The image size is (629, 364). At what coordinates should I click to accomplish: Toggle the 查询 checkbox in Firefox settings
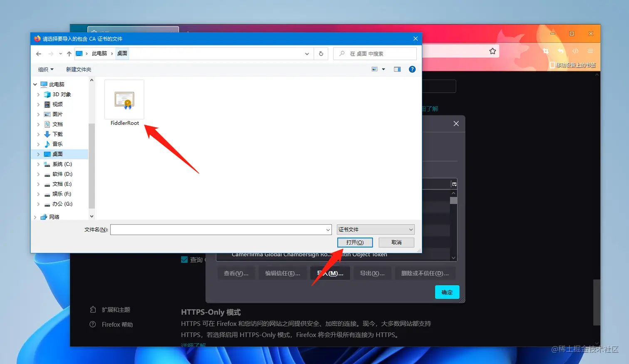[184, 260]
